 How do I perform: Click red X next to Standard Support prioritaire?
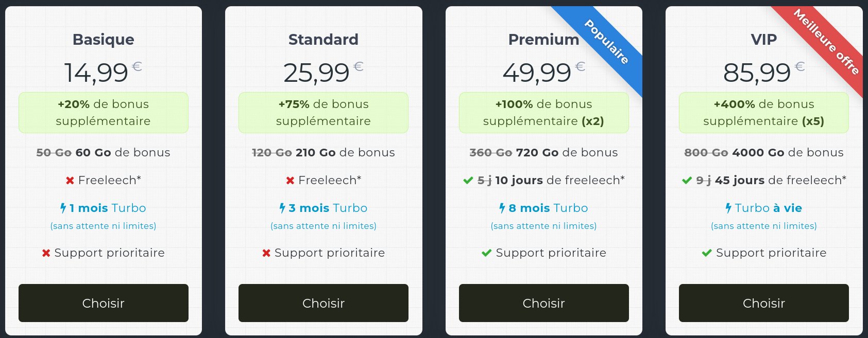pos(266,253)
